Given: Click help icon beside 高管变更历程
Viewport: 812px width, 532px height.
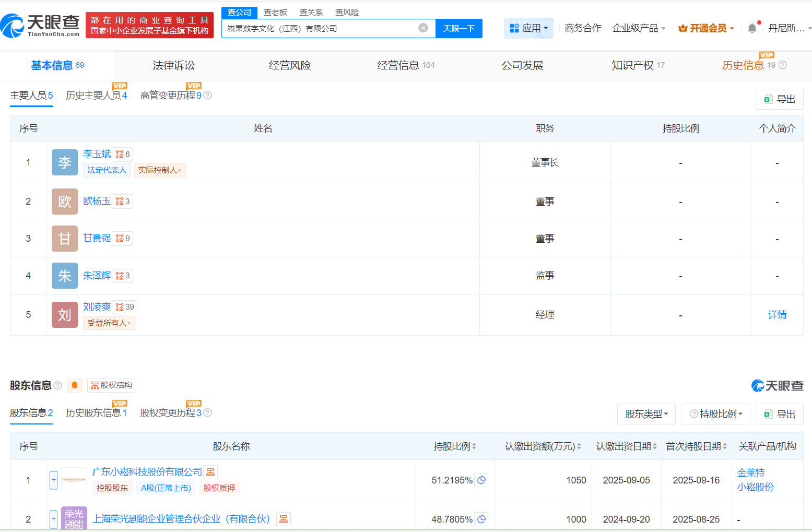Looking at the screenshot, I should 208,96.
